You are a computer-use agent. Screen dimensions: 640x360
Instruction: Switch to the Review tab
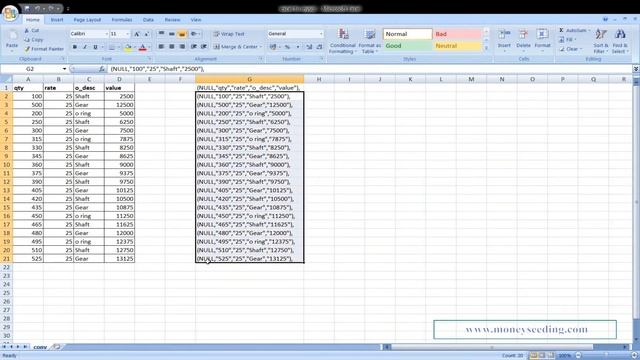point(172,20)
